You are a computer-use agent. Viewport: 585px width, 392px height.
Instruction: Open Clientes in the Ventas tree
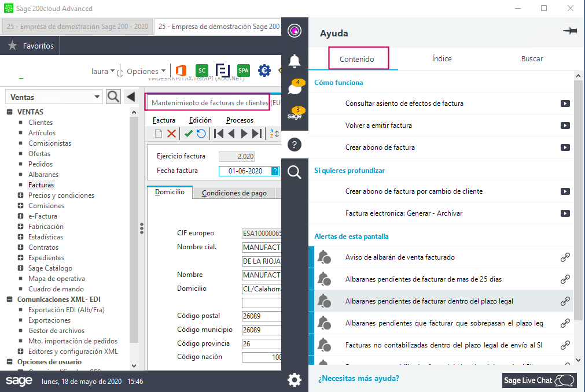[x=41, y=122]
